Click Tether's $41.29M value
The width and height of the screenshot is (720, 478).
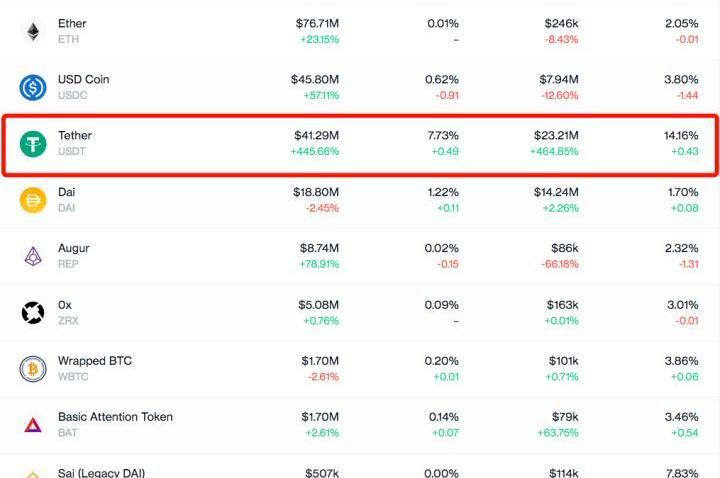pos(316,135)
